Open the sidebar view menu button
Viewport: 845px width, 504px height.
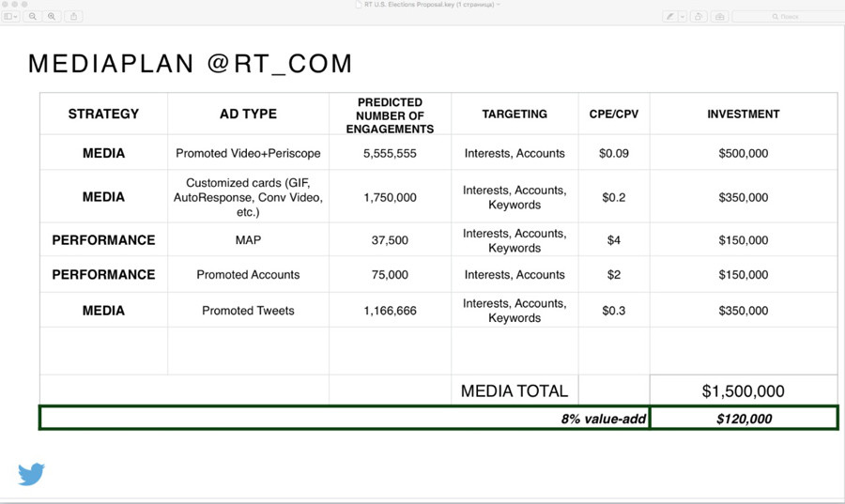[10, 17]
